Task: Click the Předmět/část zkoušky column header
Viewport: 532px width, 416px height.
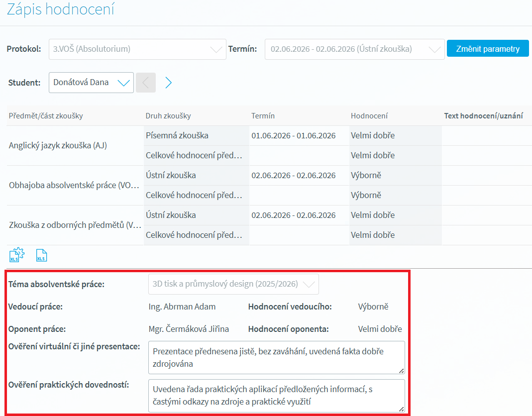Action: tap(46, 116)
